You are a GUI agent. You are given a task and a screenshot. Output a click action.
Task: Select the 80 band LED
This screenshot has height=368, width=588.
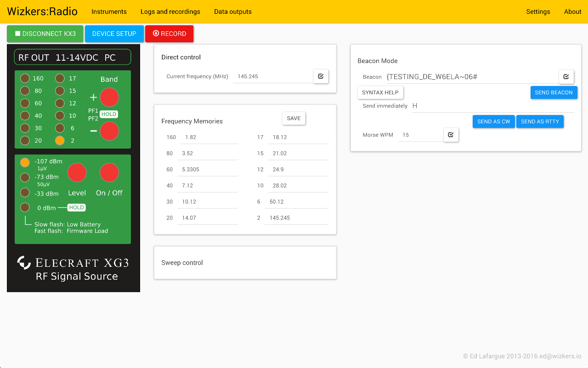tap(25, 91)
